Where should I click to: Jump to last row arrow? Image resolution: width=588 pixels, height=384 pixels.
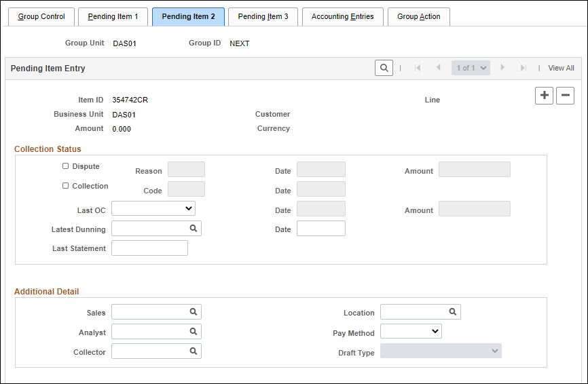click(x=523, y=68)
